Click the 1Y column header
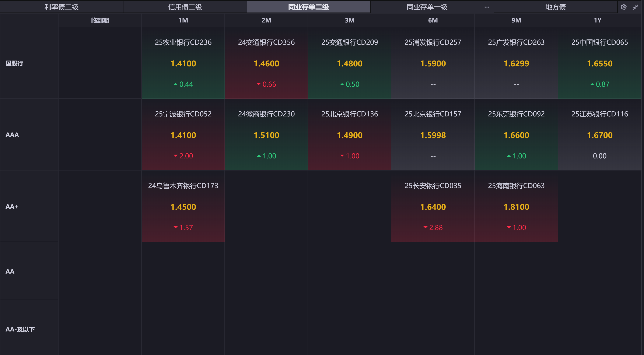This screenshot has height=355, width=644. (x=598, y=20)
